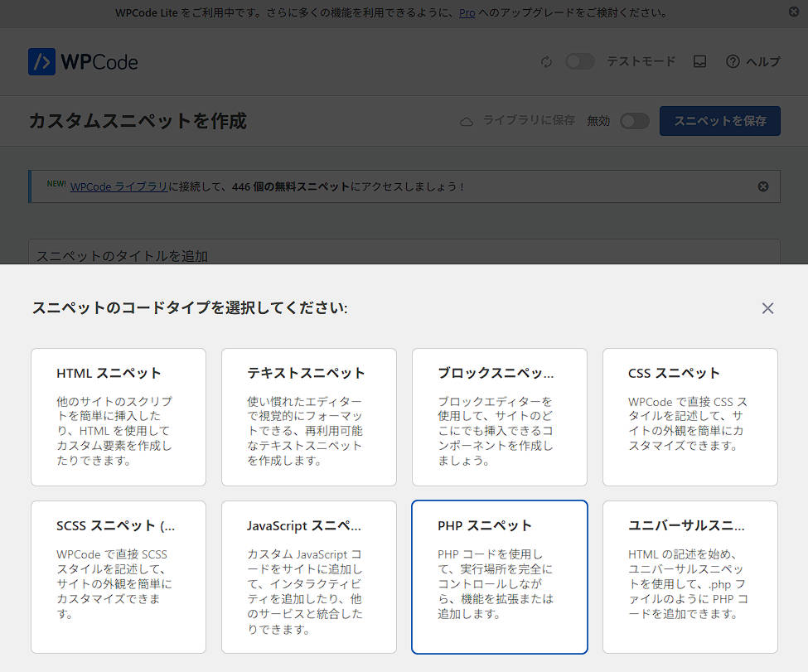Open the WPCode ライブラリ link

[119, 186]
